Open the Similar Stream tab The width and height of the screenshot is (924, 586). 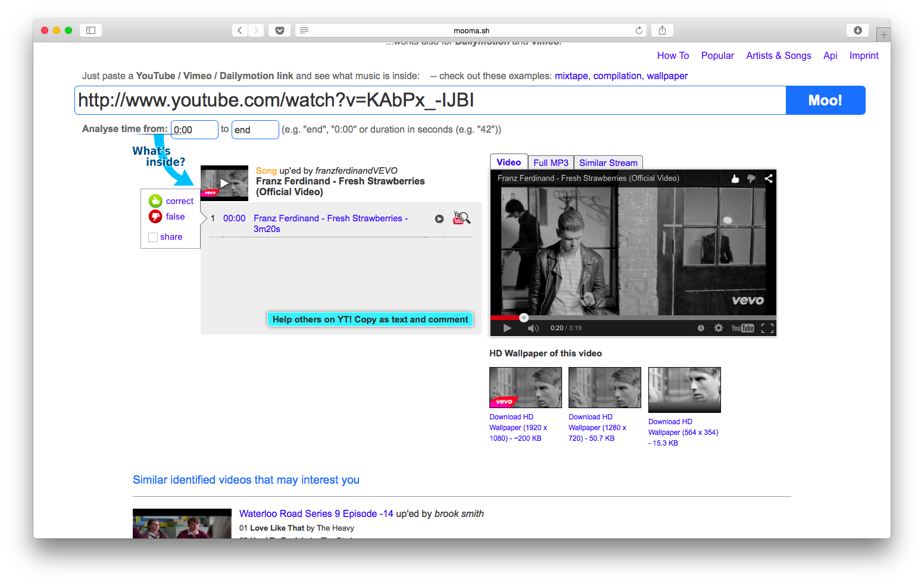(608, 163)
